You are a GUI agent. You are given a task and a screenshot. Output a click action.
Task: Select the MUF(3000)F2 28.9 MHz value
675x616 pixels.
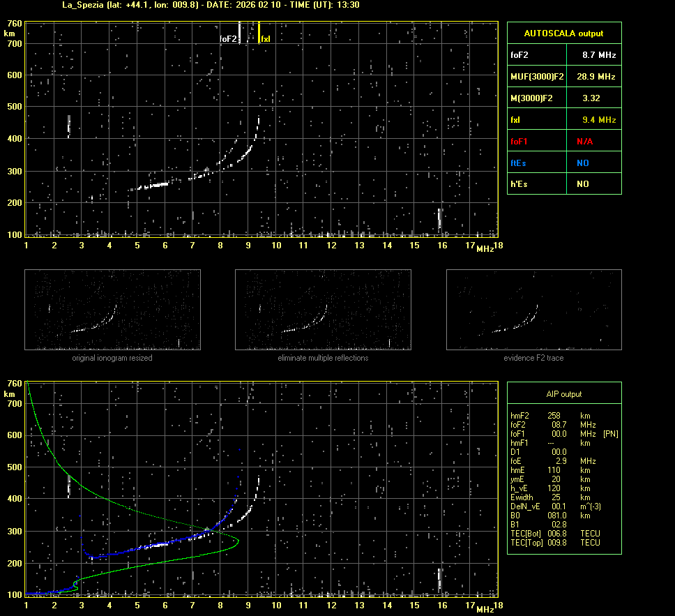[598, 76]
